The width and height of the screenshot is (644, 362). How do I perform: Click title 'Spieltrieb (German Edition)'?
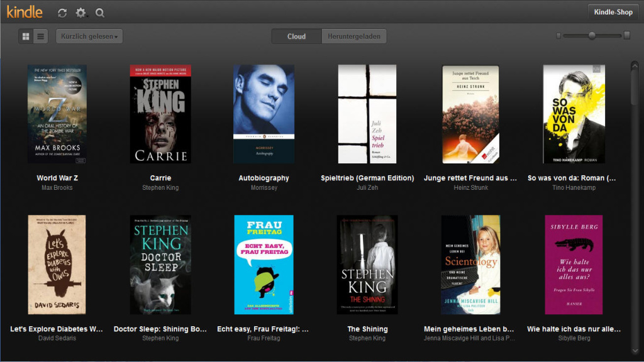pos(367,178)
